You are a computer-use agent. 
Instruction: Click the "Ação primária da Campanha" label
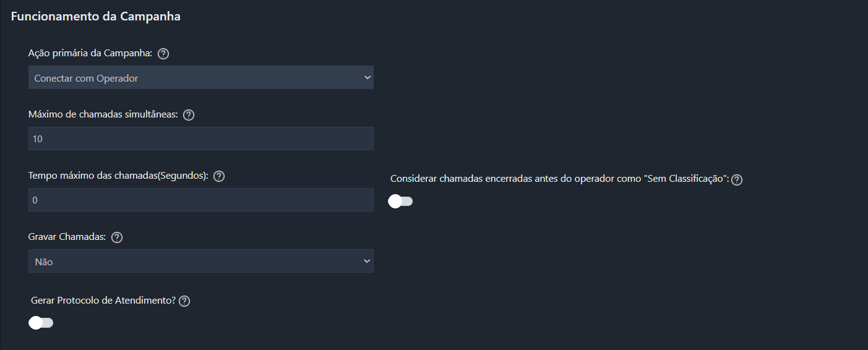click(x=90, y=54)
